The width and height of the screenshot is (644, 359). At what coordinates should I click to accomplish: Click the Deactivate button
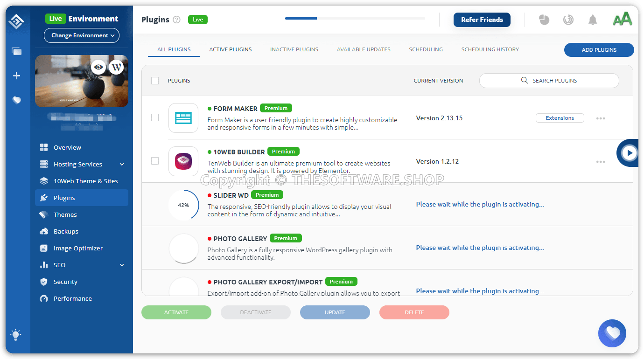click(x=256, y=312)
